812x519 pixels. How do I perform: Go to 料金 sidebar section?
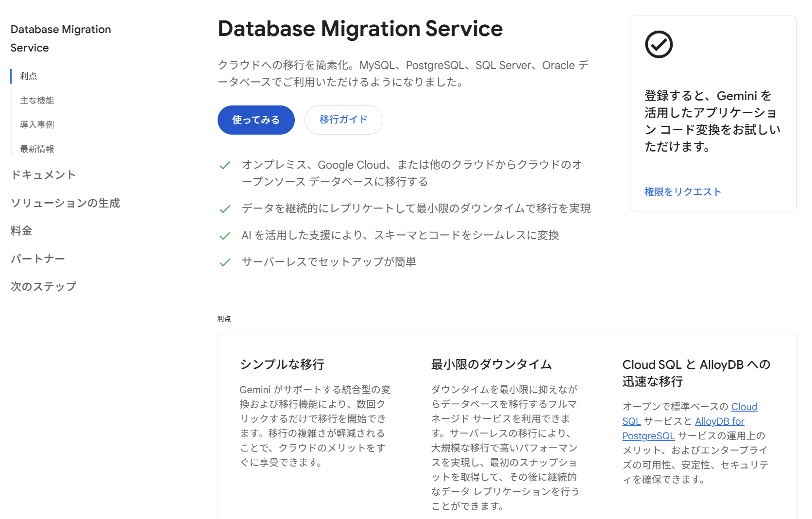coord(21,231)
